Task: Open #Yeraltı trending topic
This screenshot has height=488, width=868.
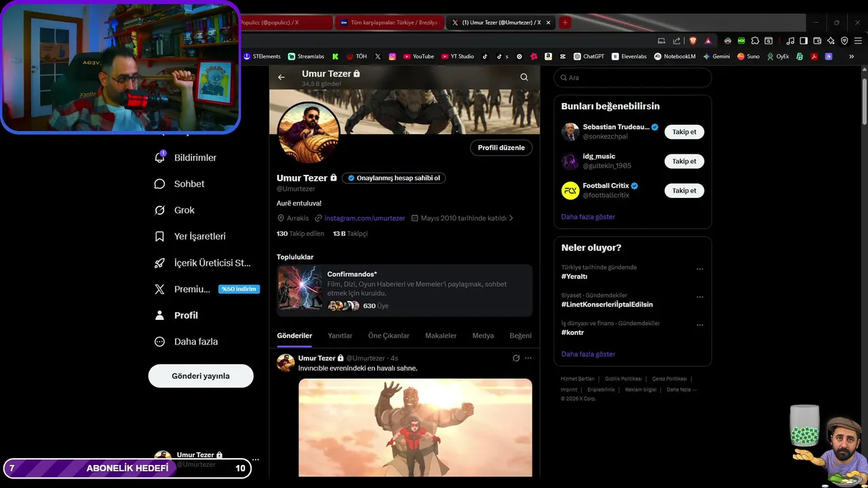Action: (574, 277)
